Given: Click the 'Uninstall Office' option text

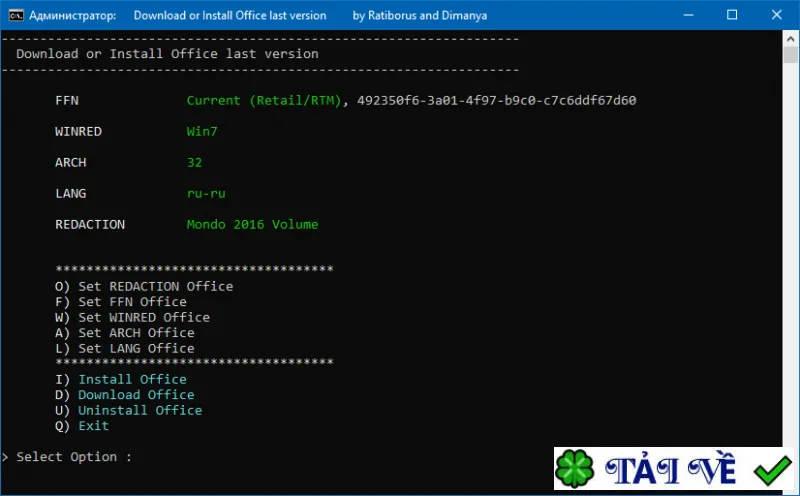Looking at the screenshot, I should [140, 410].
